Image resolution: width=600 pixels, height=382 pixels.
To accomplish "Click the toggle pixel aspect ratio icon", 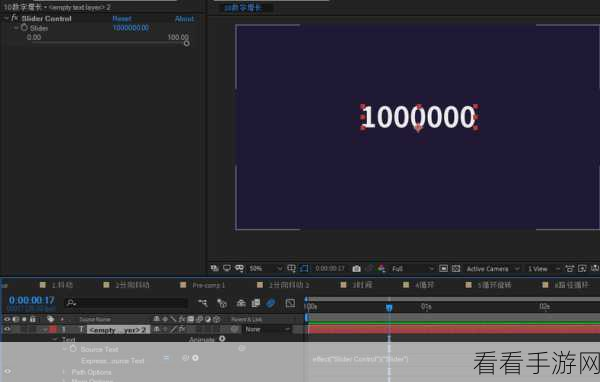I will click(x=570, y=269).
